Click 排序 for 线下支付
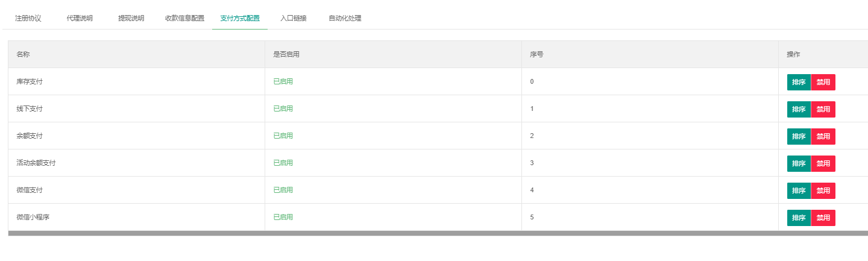This screenshot has height=261, width=868. click(799, 109)
